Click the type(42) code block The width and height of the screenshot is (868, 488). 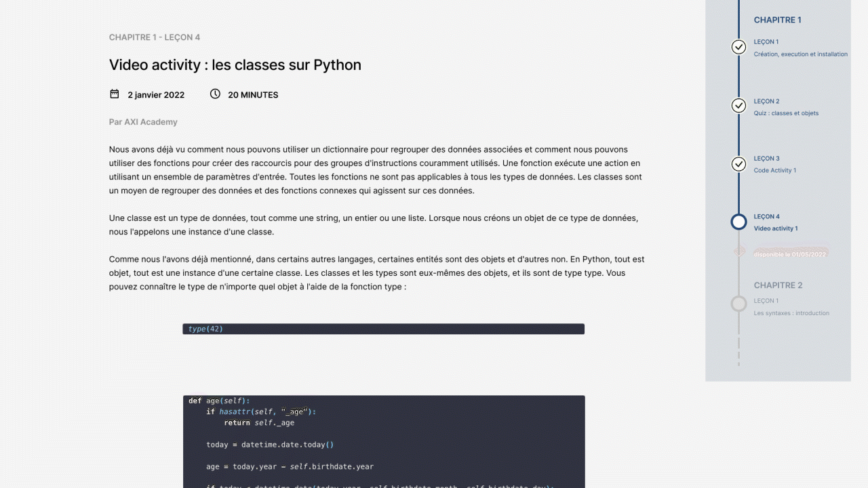point(383,329)
